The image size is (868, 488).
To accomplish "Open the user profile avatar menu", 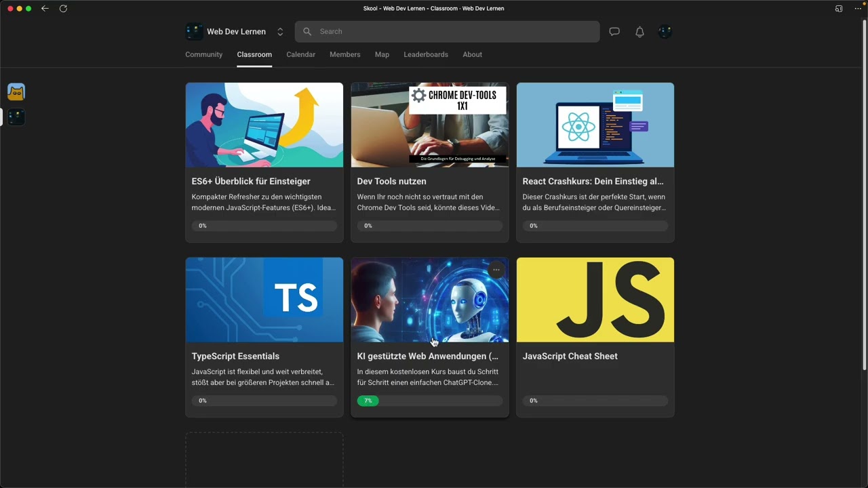I will 665,32.
